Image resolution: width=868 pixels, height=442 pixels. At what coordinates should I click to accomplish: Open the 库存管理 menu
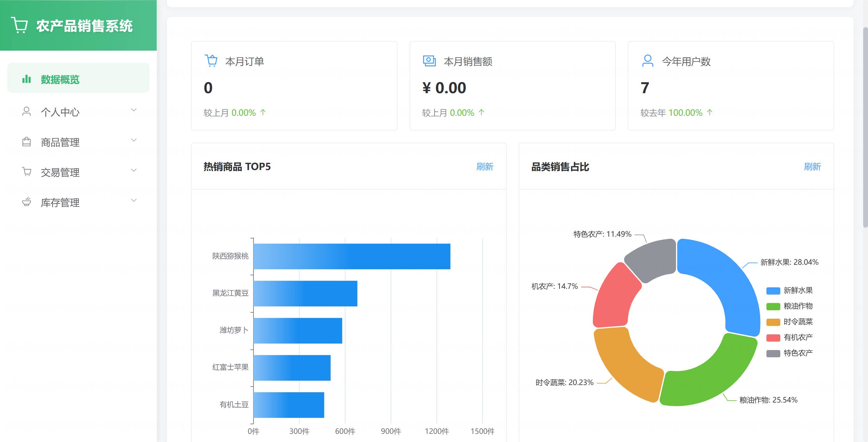click(x=78, y=202)
